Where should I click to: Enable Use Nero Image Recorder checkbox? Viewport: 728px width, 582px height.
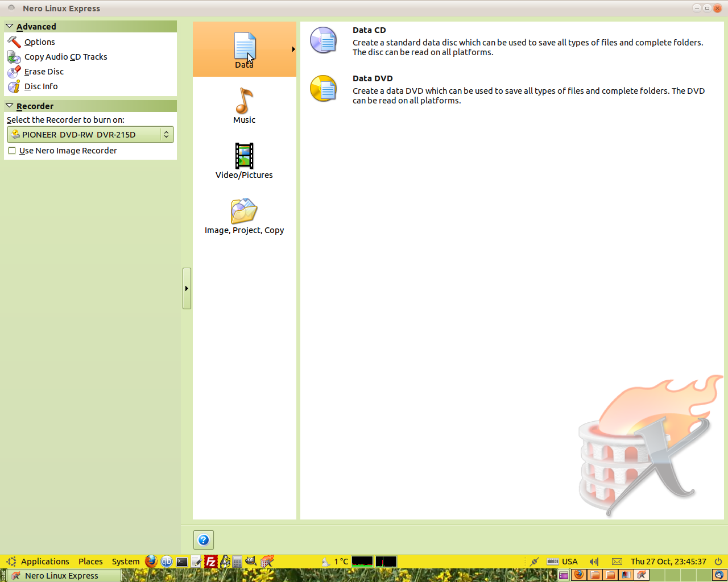(x=12, y=151)
